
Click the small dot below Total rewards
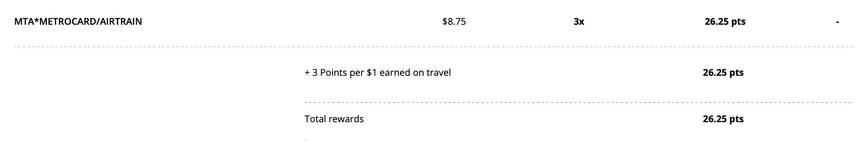tap(305, 140)
